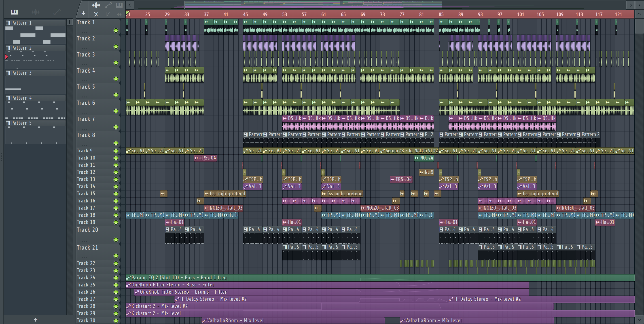Open the Track 21 three-dot options

click(85, 258)
